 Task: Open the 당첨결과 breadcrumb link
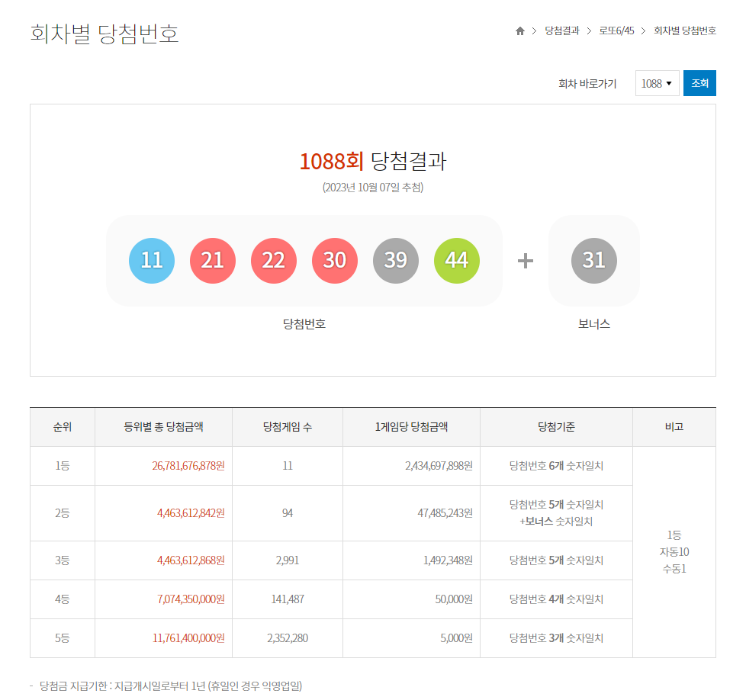562,31
